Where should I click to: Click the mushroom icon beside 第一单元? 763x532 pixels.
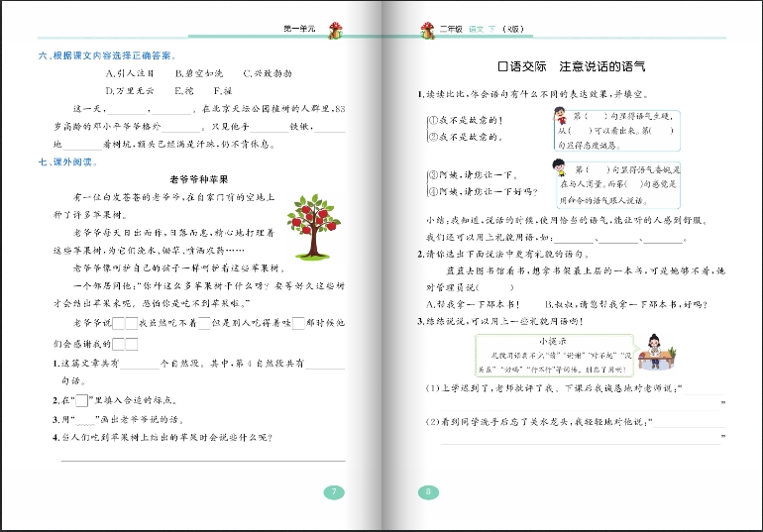point(337,31)
